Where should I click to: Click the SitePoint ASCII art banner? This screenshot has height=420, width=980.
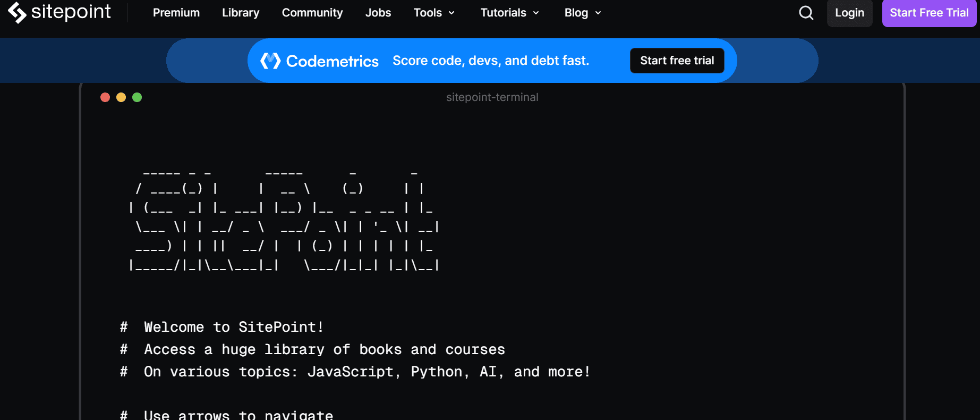coord(284,221)
